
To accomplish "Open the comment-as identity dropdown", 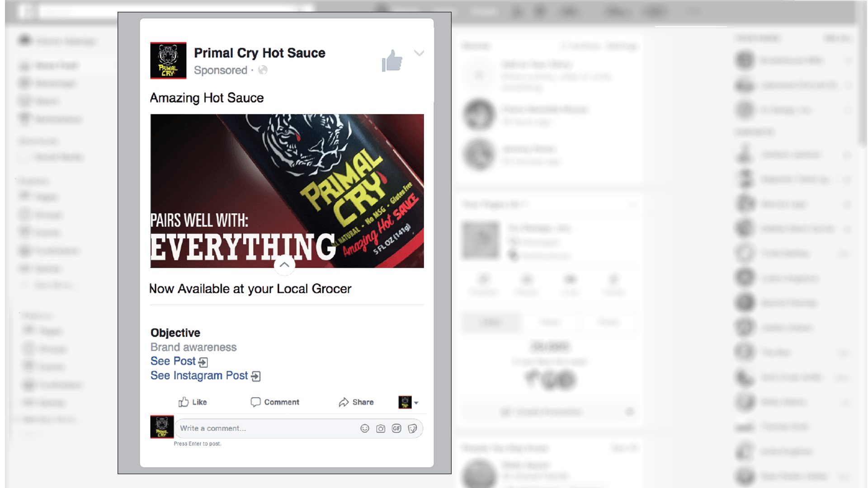I will (408, 402).
